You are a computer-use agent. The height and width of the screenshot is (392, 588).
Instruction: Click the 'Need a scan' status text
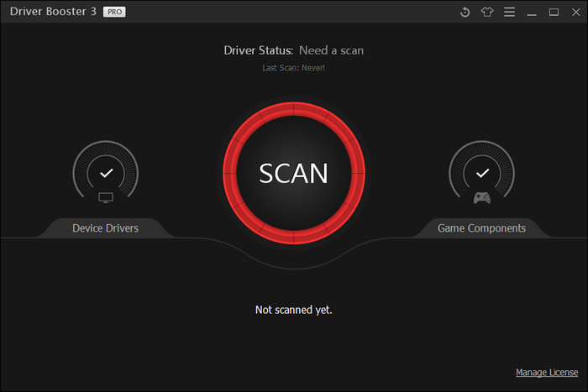[331, 50]
